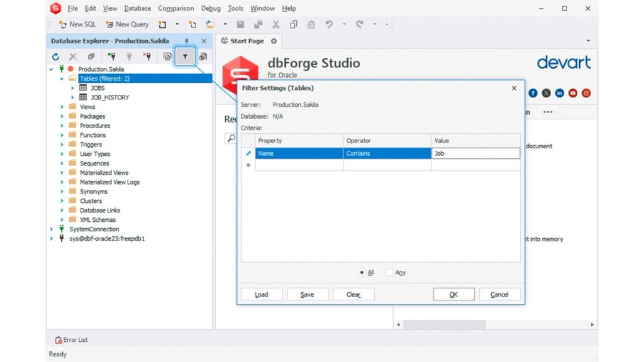The height and width of the screenshot is (362, 644).
Task: Click the New Query toolbar icon
Action: [x=126, y=24]
